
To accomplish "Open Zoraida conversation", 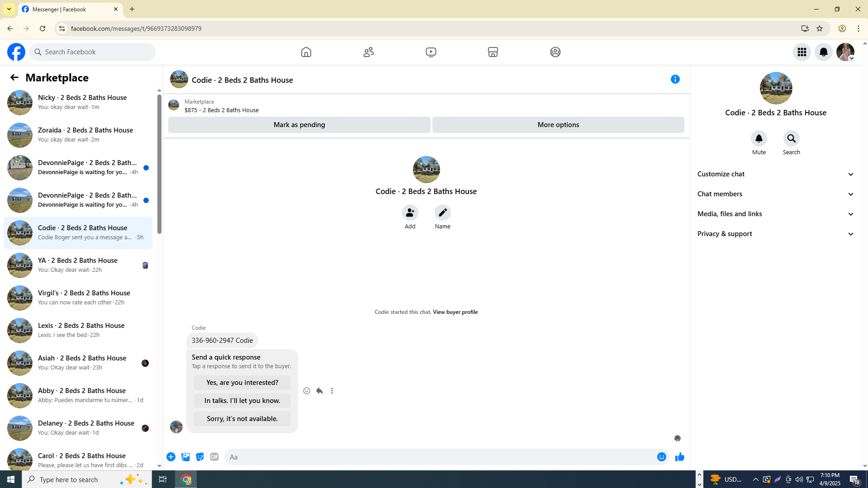I will tap(78, 135).
